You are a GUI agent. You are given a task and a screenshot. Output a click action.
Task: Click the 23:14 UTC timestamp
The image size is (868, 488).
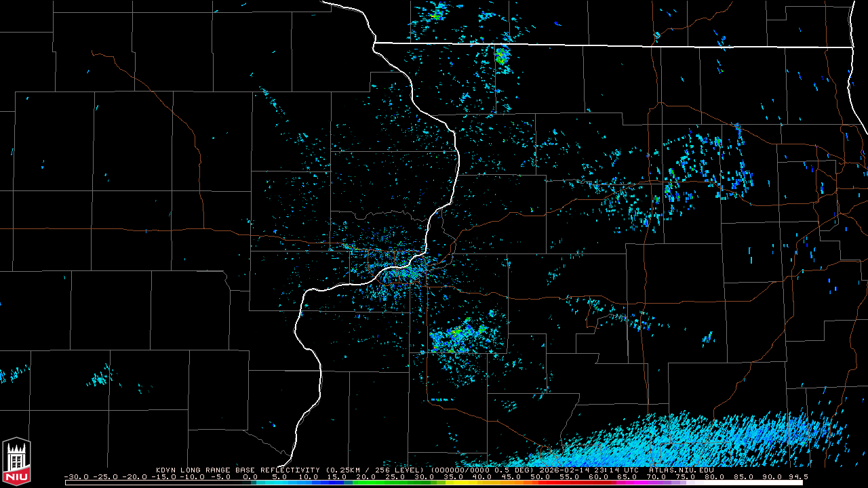click(616, 470)
